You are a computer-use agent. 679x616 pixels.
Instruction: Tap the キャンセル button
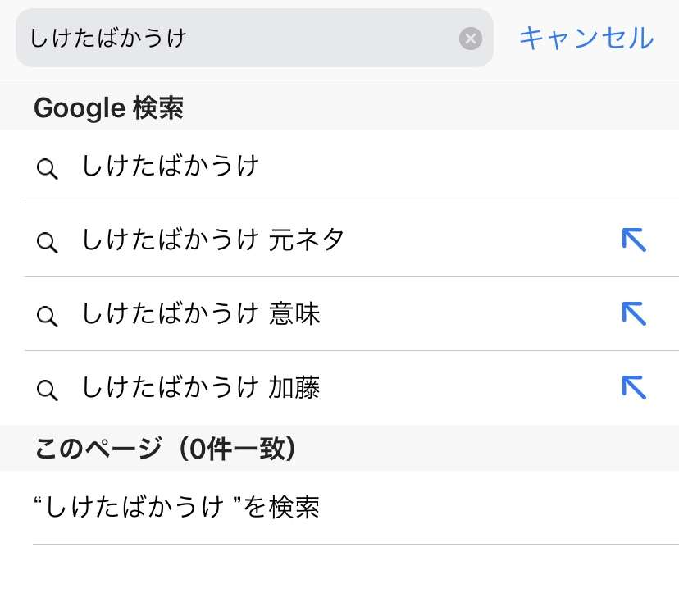tap(586, 38)
